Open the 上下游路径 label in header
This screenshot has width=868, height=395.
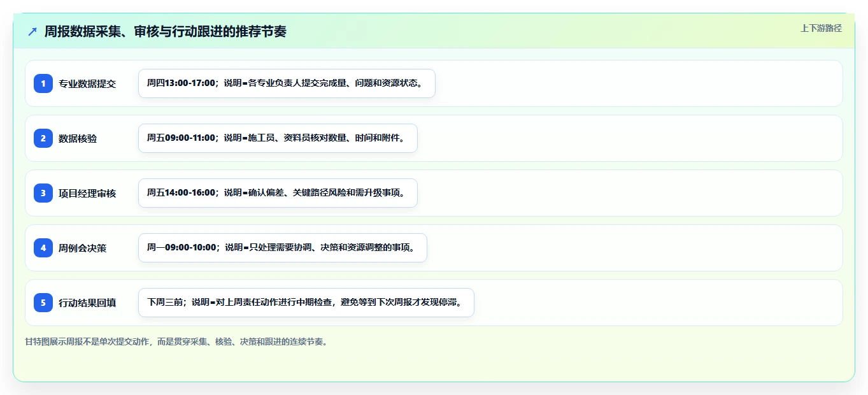point(821,28)
